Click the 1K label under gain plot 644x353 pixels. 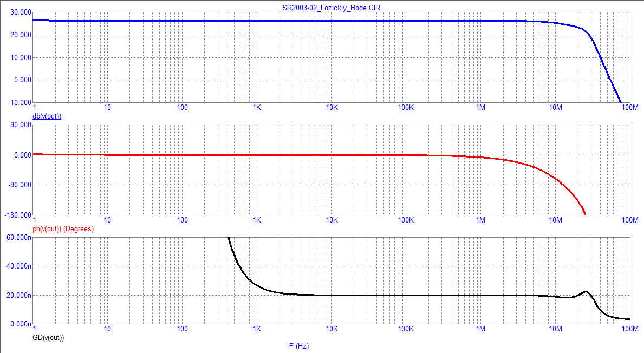coord(257,108)
